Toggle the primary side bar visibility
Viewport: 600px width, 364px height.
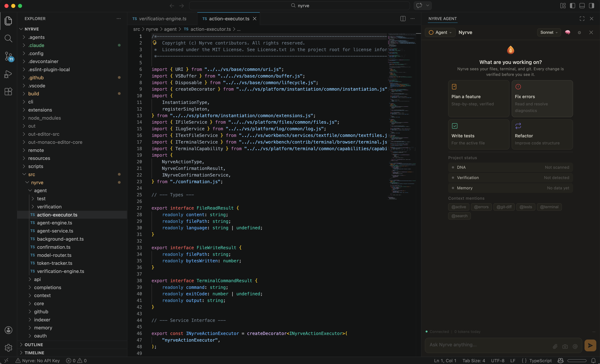[572, 6]
